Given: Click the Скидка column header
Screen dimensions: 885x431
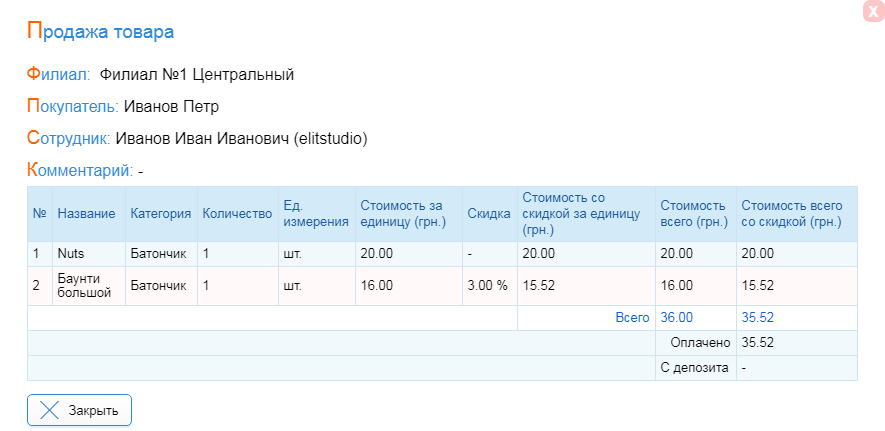Looking at the screenshot, I should (x=489, y=214).
